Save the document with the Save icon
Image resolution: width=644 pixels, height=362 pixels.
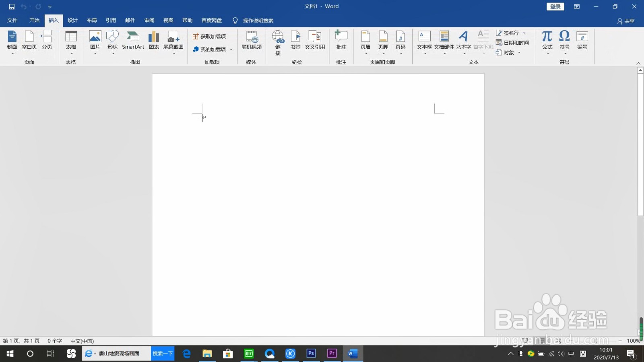[12, 7]
